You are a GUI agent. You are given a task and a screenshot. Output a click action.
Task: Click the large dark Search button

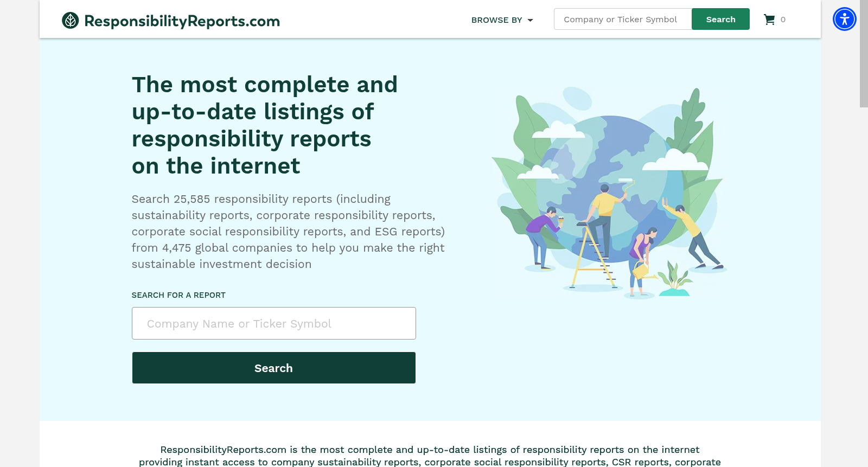tap(274, 368)
